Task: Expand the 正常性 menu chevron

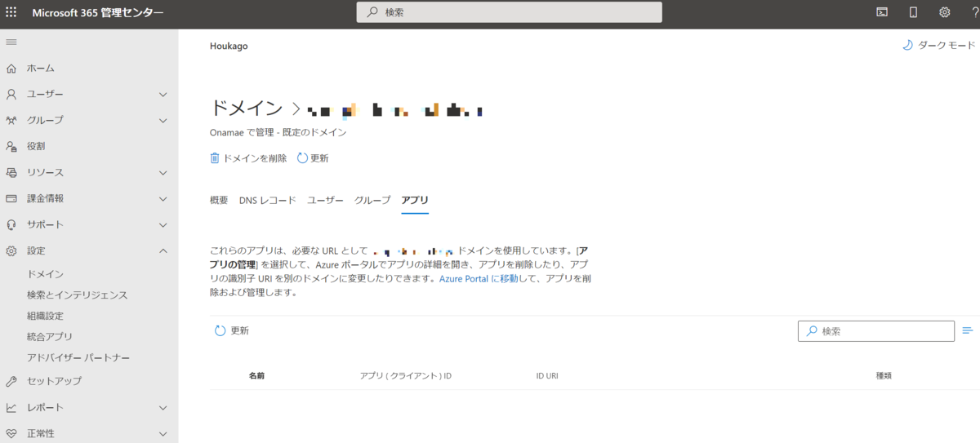Action: 163,434
